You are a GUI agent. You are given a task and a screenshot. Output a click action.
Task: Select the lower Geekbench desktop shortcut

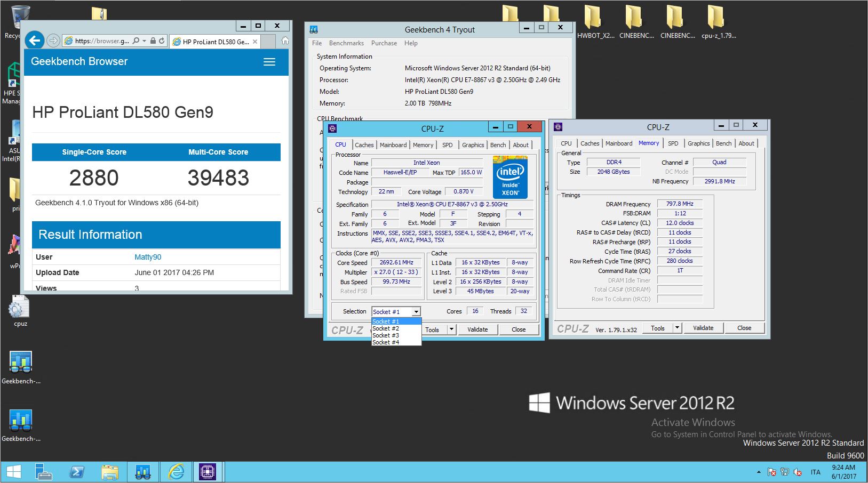(21, 425)
